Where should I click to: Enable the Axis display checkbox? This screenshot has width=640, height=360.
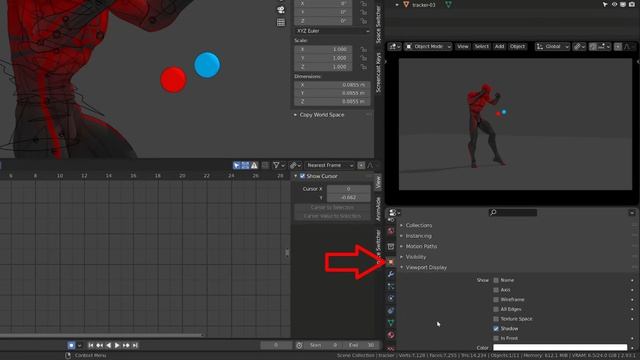[496, 290]
